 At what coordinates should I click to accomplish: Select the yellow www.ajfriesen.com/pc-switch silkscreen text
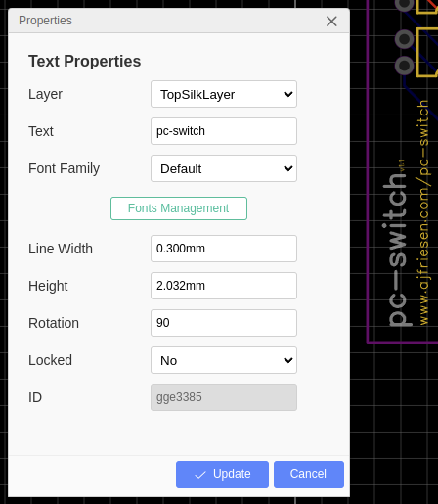pyautogui.click(x=423, y=212)
